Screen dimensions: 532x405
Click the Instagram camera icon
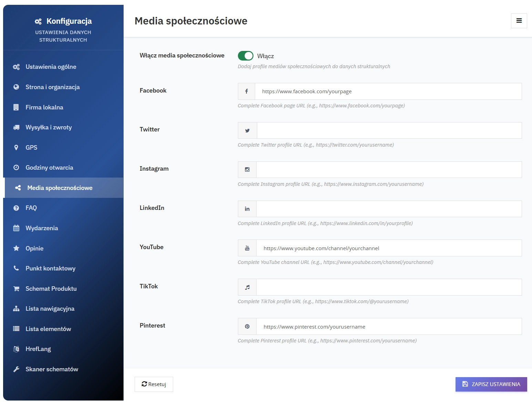tap(247, 170)
